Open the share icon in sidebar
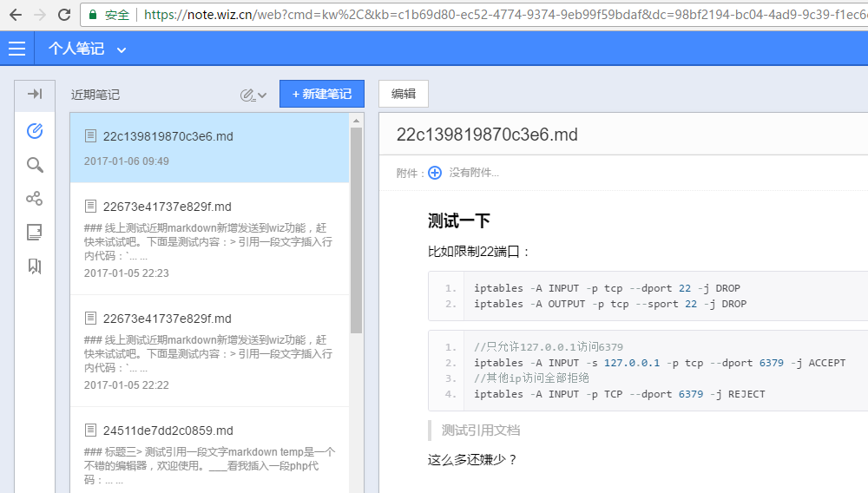This screenshot has width=868, height=493. click(35, 198)
